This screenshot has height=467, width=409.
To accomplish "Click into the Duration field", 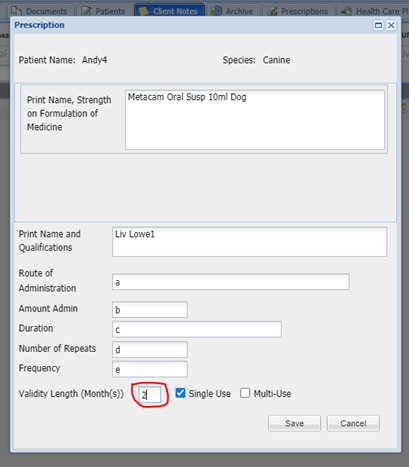I will point(197,329).
